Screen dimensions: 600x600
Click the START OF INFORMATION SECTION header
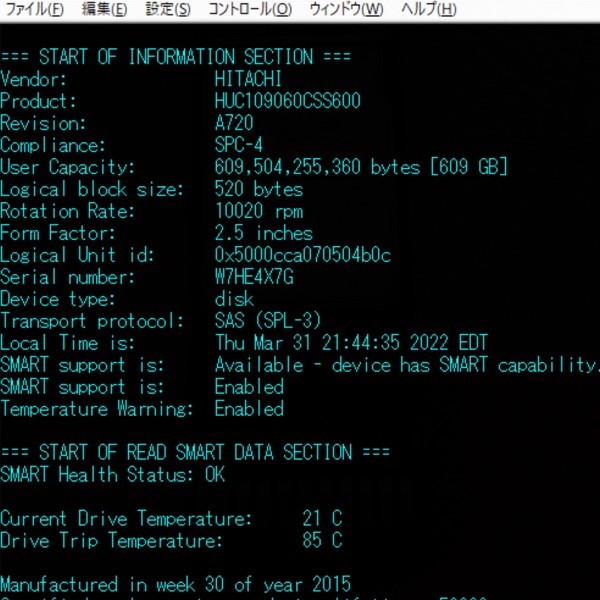[x=176, y=57]
